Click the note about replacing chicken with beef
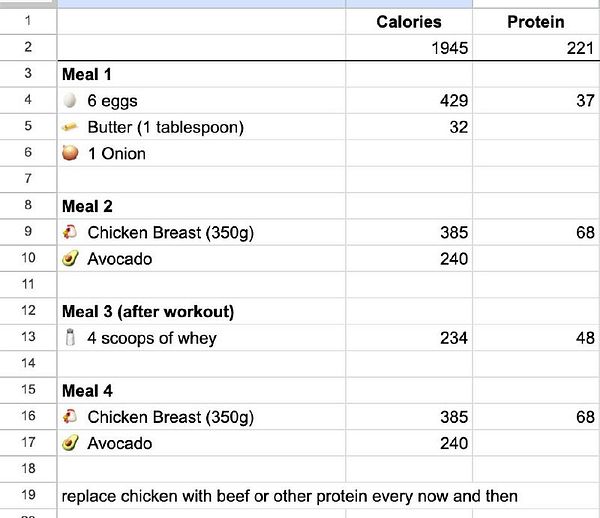 pos(290,496)
